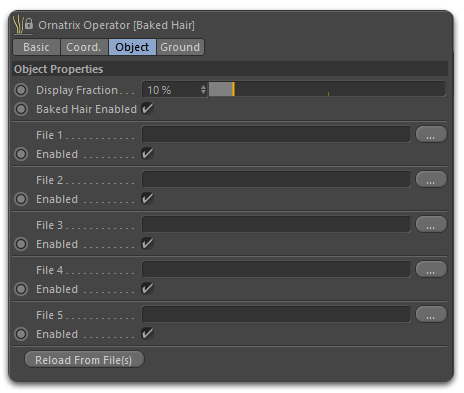Click Reload From File(s) button
Viewport: 464px width, 393px height.
84,360
